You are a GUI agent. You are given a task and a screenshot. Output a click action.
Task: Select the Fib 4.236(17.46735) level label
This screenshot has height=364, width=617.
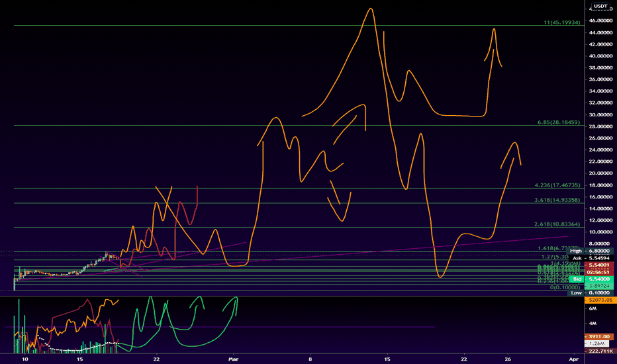tap(557, 185)
